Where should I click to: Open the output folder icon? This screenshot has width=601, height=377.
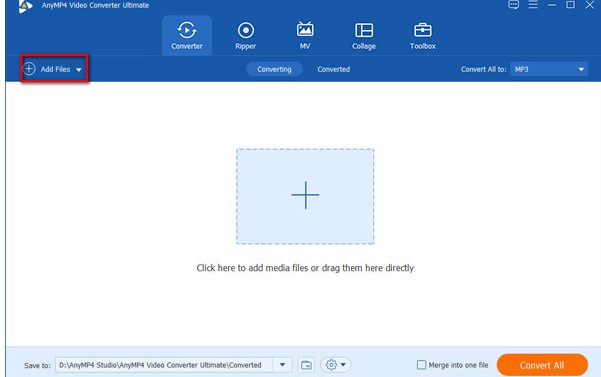pos(306,365)
